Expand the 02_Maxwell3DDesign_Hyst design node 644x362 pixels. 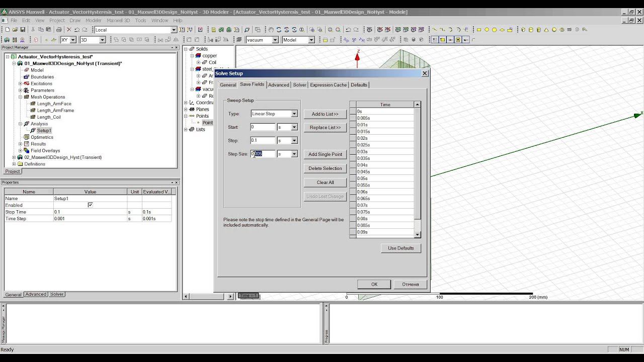click(14, 157)
